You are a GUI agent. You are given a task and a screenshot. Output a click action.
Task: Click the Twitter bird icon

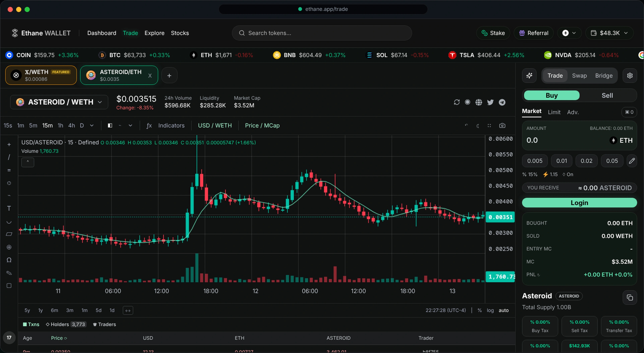point(490,102)
